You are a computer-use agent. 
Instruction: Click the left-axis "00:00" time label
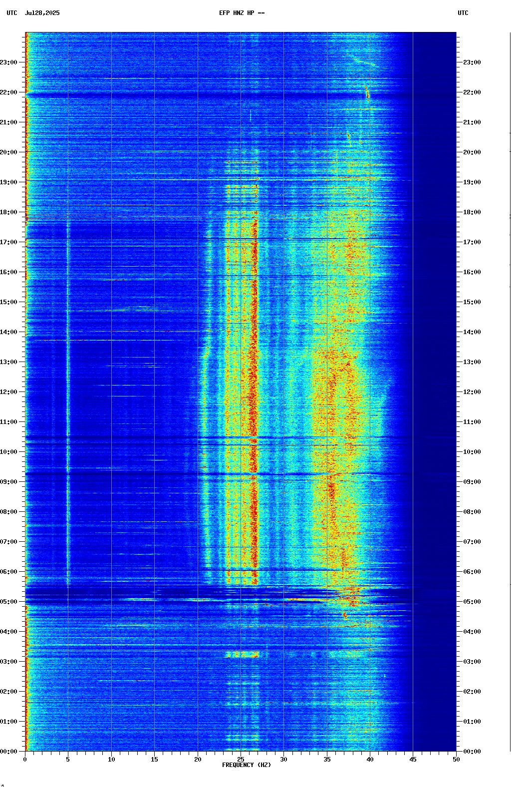8,752
